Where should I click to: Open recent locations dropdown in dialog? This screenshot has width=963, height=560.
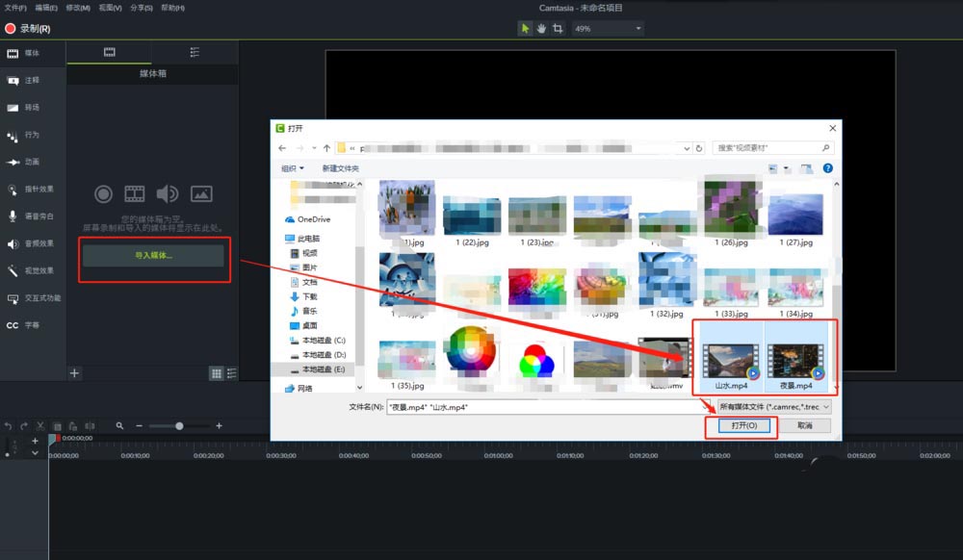(314, 148)
